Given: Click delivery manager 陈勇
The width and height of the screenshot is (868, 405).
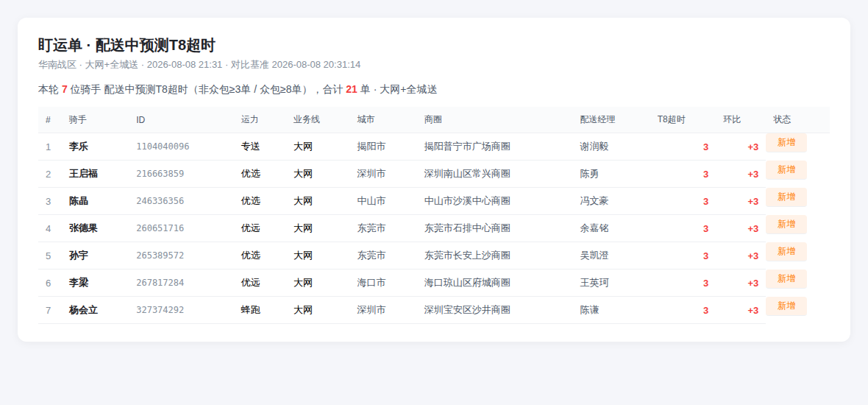Looking at the screenshot, I should tap(589, 174).
